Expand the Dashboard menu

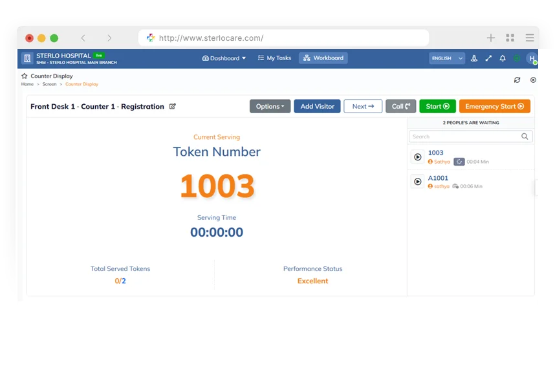(224, 58)
